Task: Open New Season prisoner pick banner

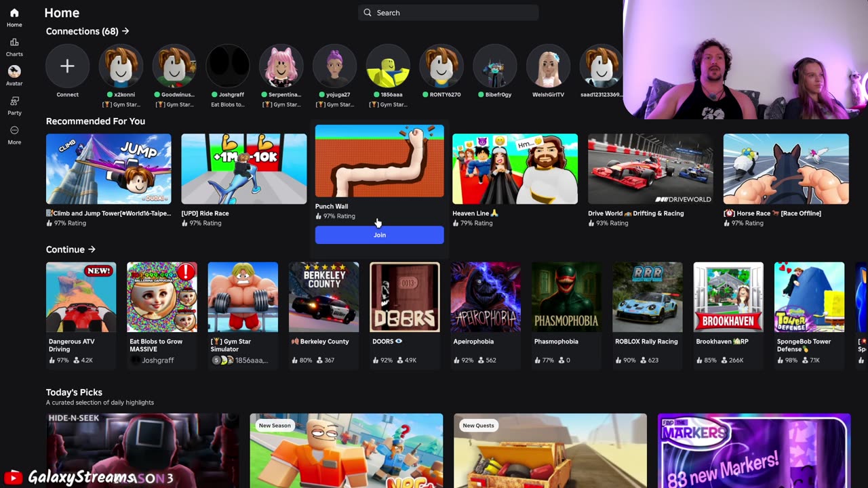Action: [347, 451]
